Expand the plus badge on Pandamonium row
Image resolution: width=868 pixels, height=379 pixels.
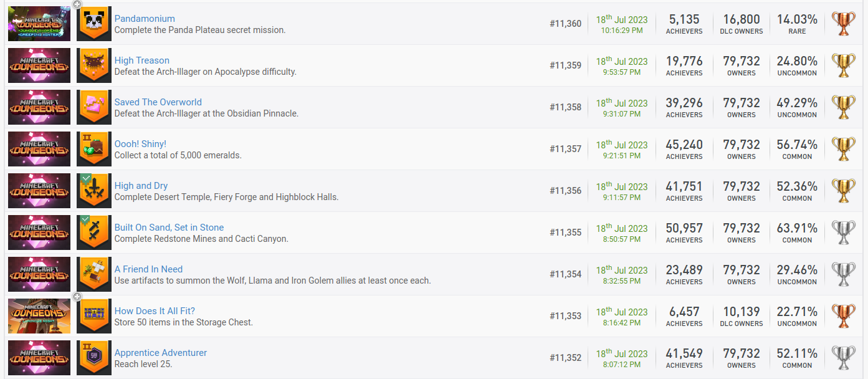click(77, 4)
